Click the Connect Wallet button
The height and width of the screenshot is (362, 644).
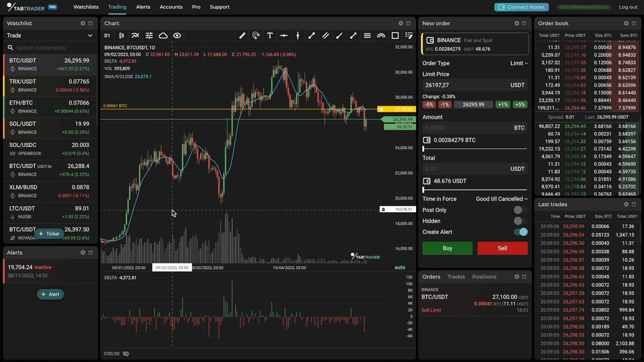(x=521, y=7)
